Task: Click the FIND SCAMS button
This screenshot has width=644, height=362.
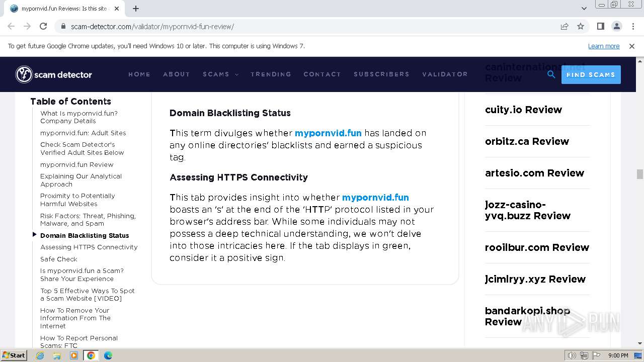Action: pyautogui.click(x=591, y=74)
